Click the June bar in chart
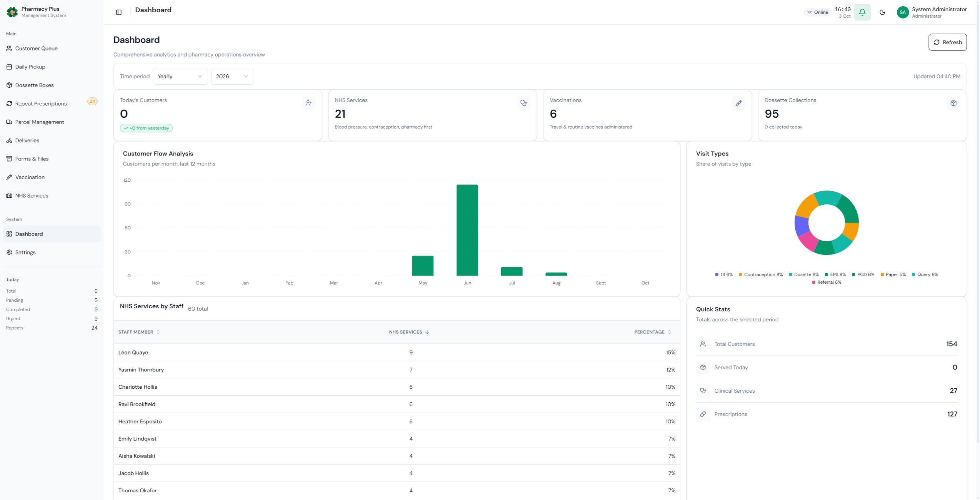980x500 pixels. click(x=467, y=230)
